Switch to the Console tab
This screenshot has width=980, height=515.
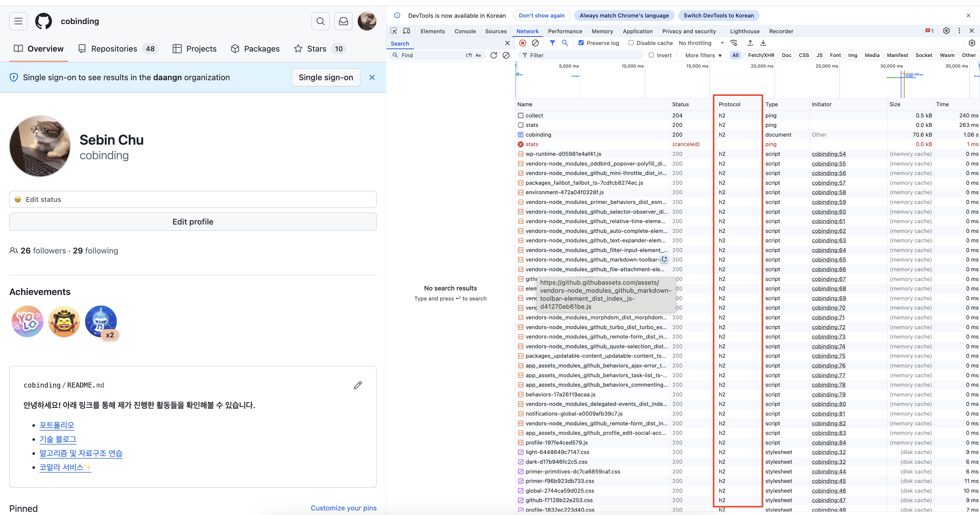coord(465,31)
